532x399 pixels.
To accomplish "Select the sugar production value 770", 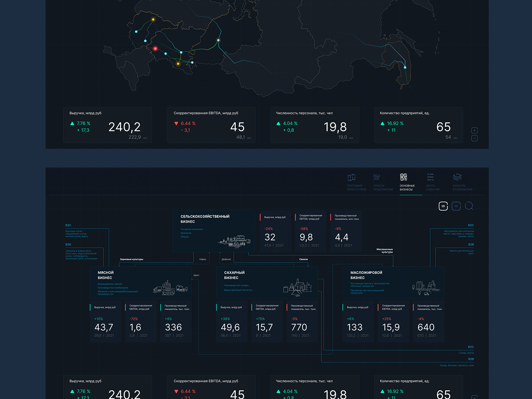I will [299, 328].
